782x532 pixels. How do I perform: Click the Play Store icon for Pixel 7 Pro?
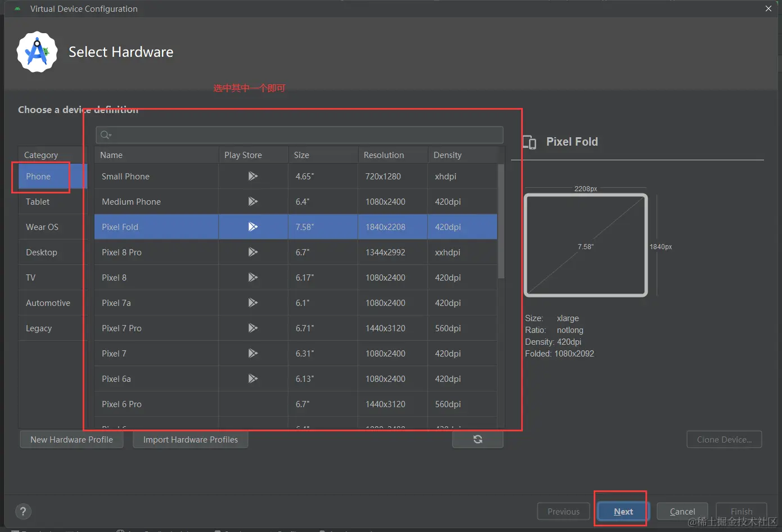pyautogui.click(x=253, y=328)
